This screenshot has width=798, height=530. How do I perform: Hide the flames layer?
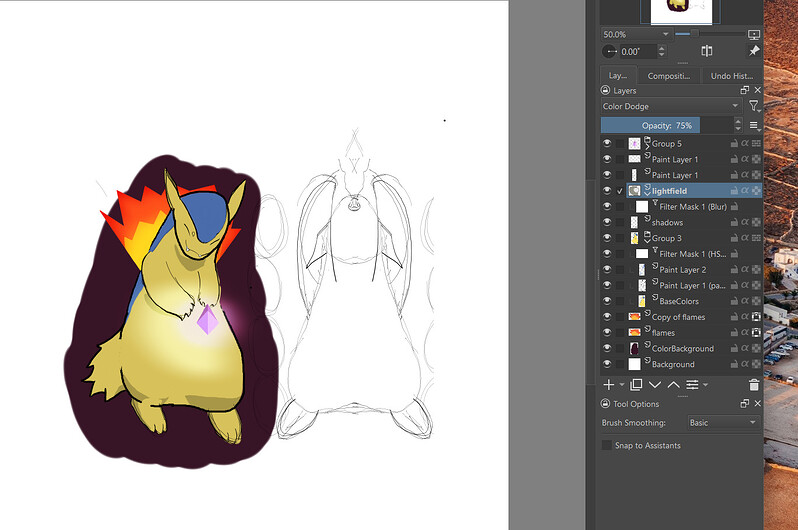[x=607, y=332]
